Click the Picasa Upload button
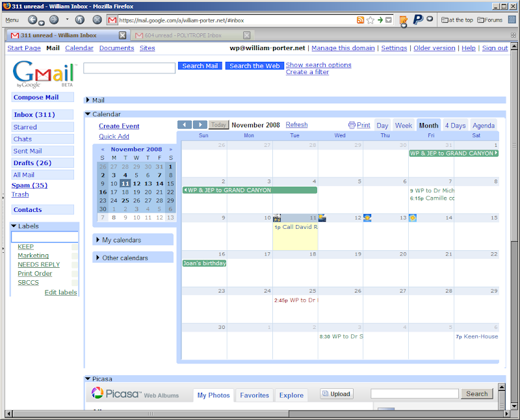Image resolution: width=520 pixels, height=420 pixels. pyautogui.click(x=337, y=394)
